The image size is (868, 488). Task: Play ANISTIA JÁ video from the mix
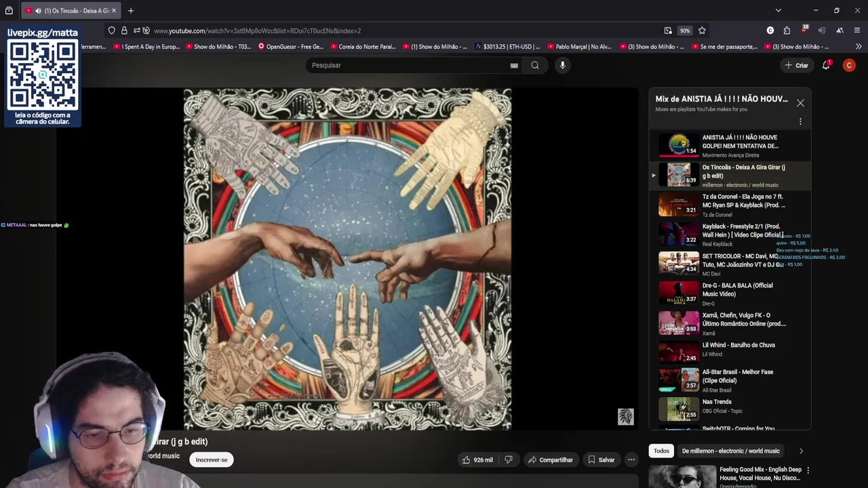pos(729,145)
